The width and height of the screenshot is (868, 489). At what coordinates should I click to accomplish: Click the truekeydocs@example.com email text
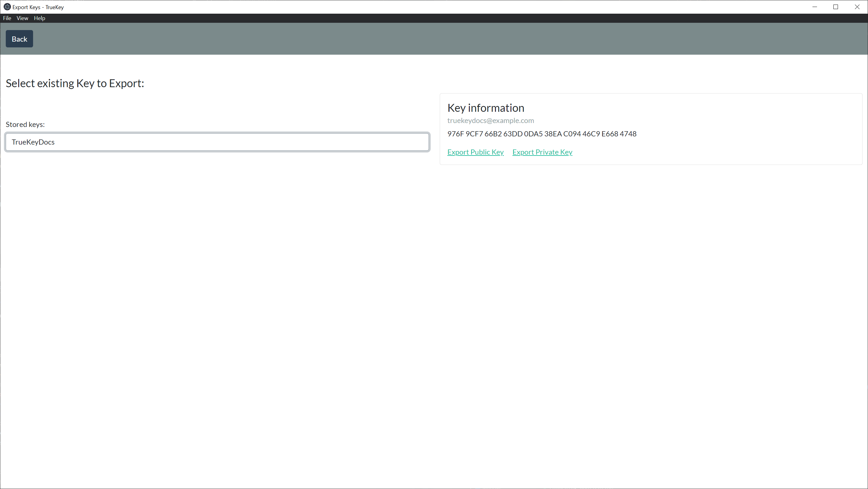[x=490, y=120]
